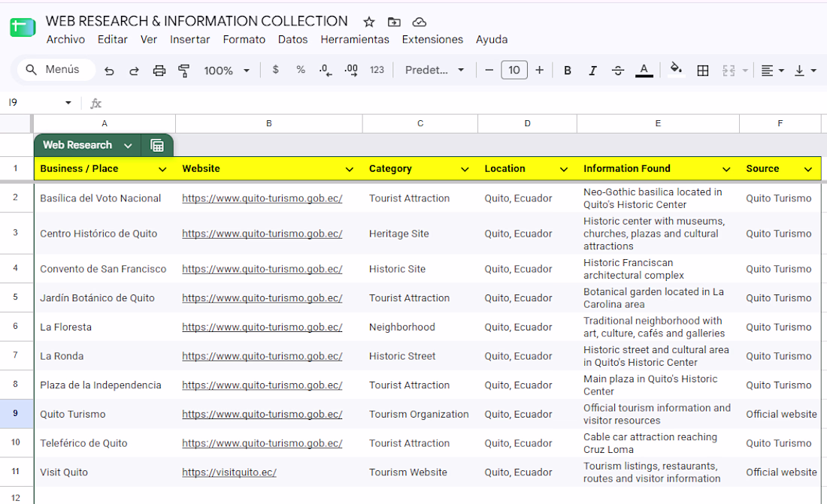The width and height of the screenshot is (827, 504).
Task: Open Business / Place column filter dropdown
Action: pyautogui.click(x=162, y=169)
